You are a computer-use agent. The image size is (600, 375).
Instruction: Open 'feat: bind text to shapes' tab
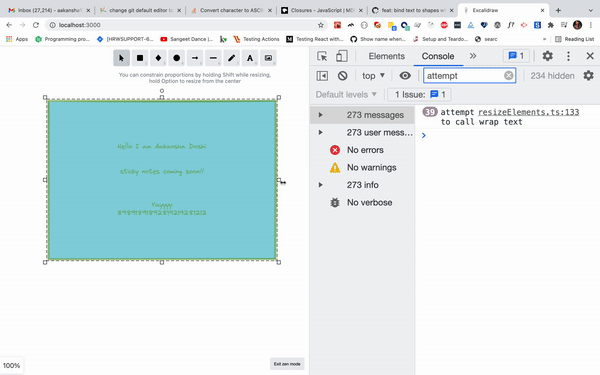(x=412, y=10)
